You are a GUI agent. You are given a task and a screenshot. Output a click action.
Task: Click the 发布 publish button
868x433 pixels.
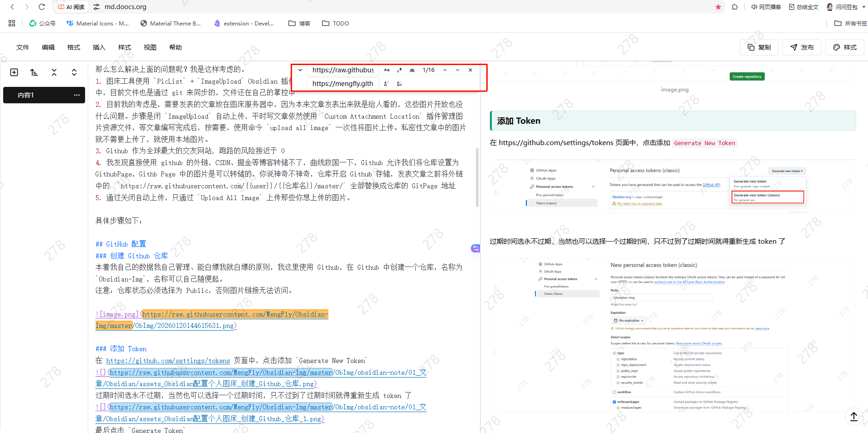click(802, 47)
